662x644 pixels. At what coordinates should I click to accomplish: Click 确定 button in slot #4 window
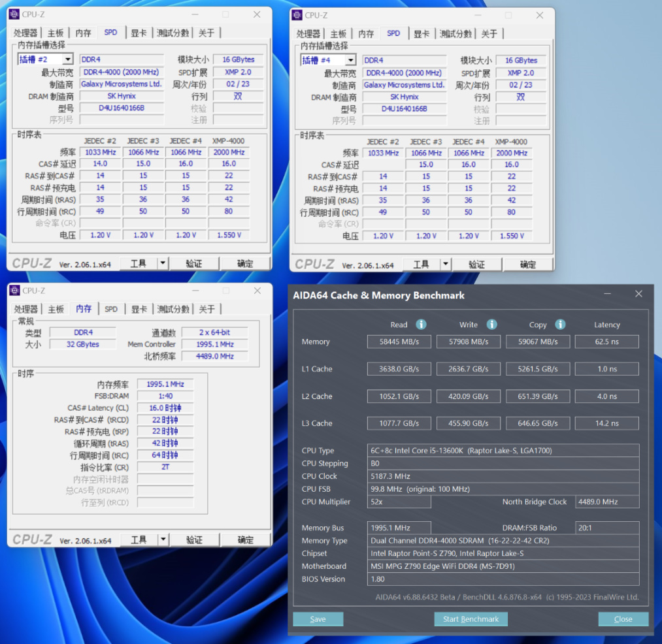[x=528, y=264]
